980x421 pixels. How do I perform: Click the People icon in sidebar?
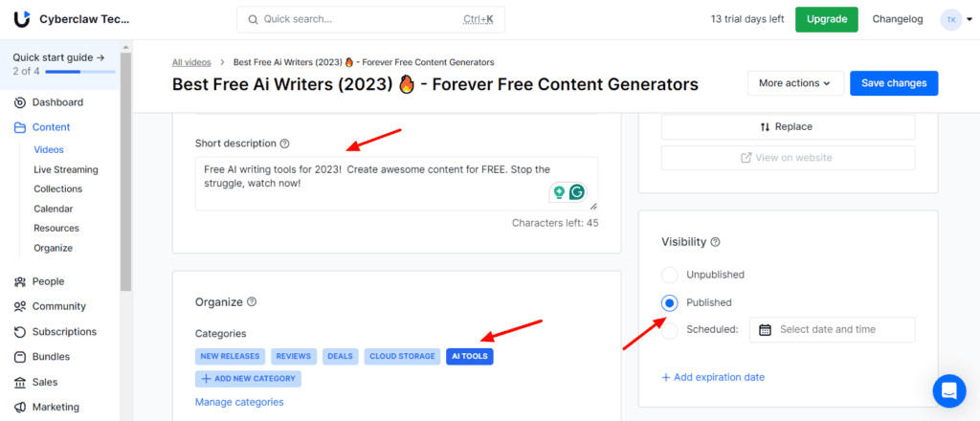(x=20, y=281)
